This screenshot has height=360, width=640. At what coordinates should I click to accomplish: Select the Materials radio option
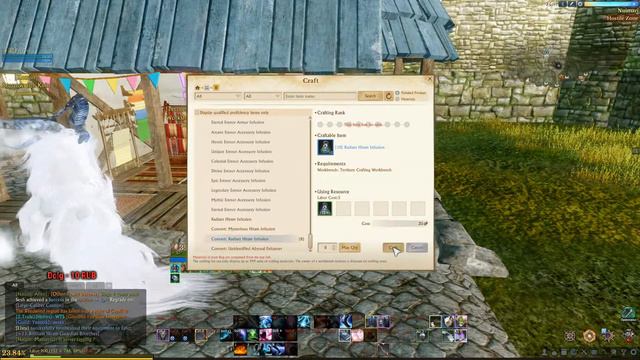point(397,99)
